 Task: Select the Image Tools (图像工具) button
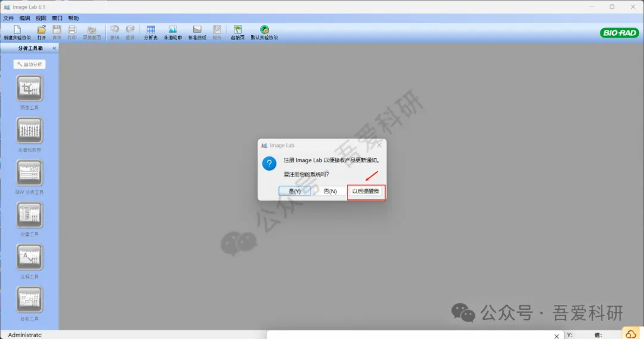[x=29, y=88]
